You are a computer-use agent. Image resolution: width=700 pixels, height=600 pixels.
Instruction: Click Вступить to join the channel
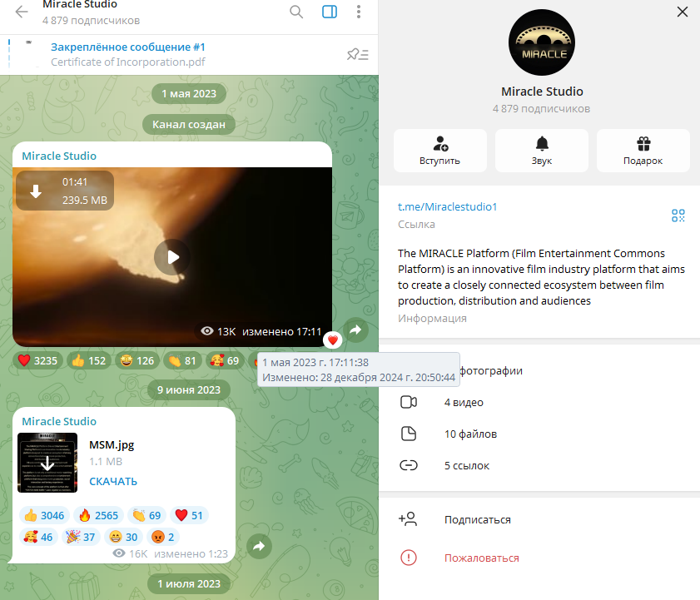coord(439,151)
